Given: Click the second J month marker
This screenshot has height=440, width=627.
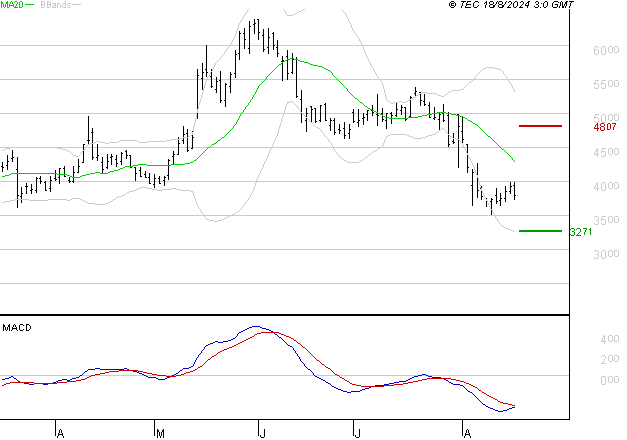Looking at the screenshot, I should [357, 433].
